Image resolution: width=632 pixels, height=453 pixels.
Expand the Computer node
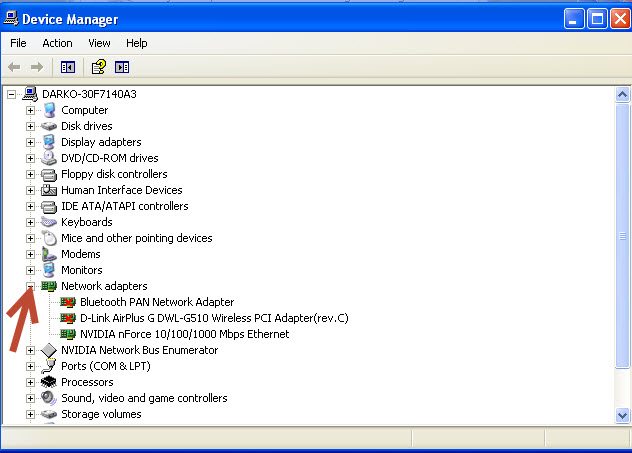30,110
